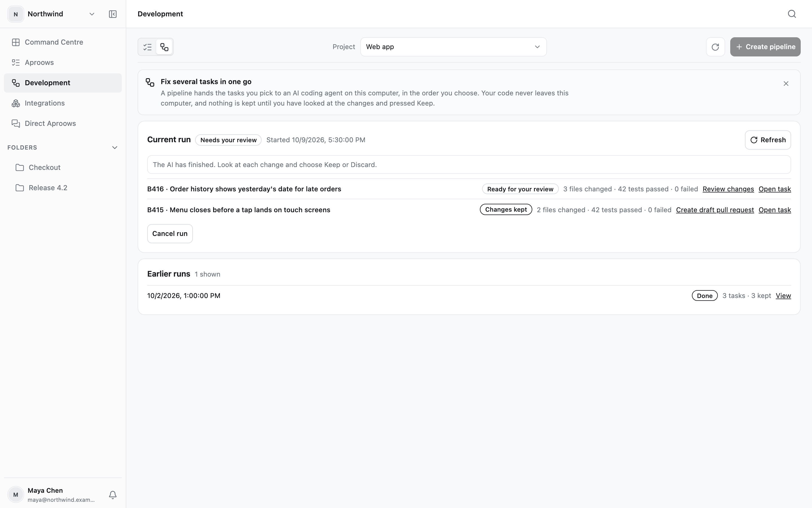Image resolution: width=812 pixels, height=508 pixels.
Task: Open search with the magnifier icon
Action: pyautogui.click(x=792, y=14)
